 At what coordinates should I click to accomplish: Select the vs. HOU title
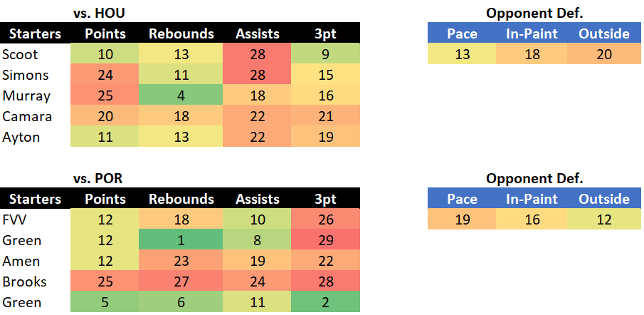[99, 13]
